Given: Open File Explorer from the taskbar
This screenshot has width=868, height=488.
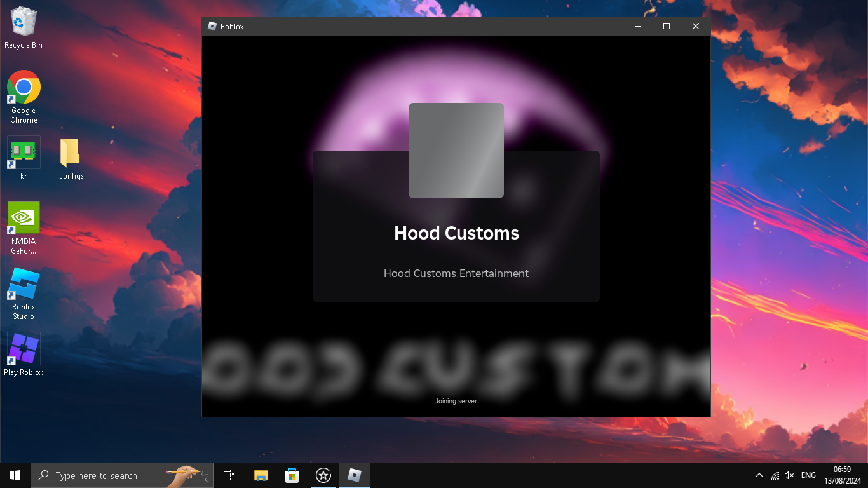Looking at the screenshot, I should (261, 475).
